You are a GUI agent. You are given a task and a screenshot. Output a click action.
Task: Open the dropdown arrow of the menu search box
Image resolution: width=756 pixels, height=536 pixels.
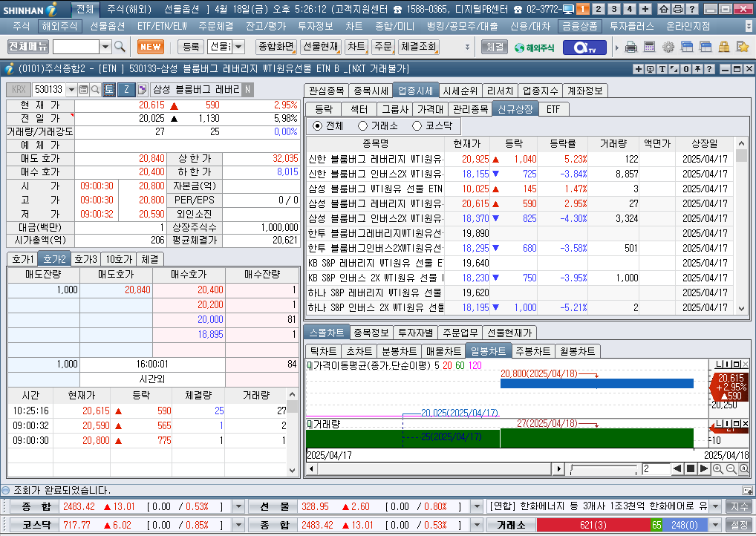tap(105, 47)
